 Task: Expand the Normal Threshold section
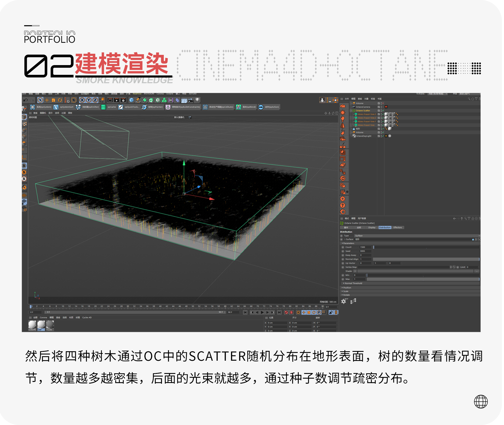click(353, 283)
